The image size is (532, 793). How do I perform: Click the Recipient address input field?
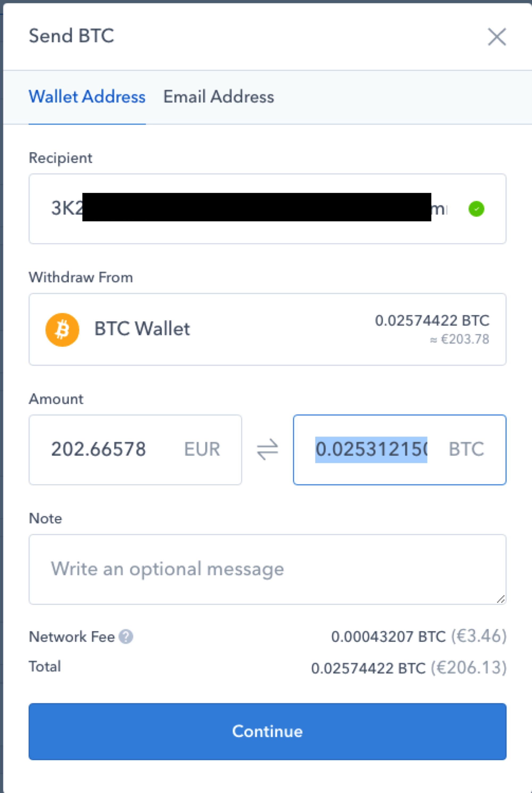click(267, 208)
